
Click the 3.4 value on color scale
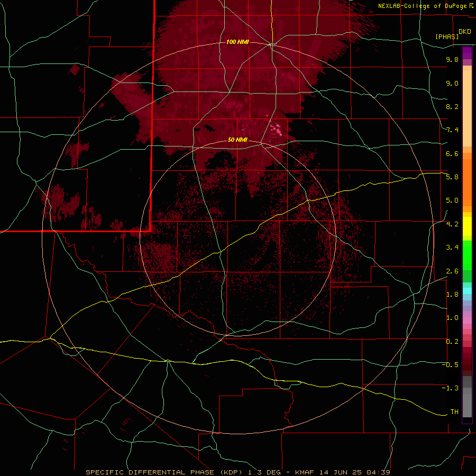pos(452,248)
